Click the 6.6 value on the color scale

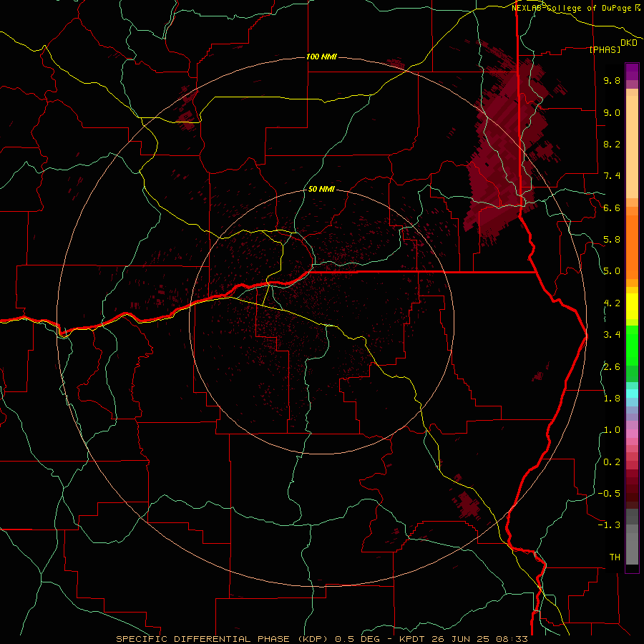pyautogui.click(x=612, y=208)
